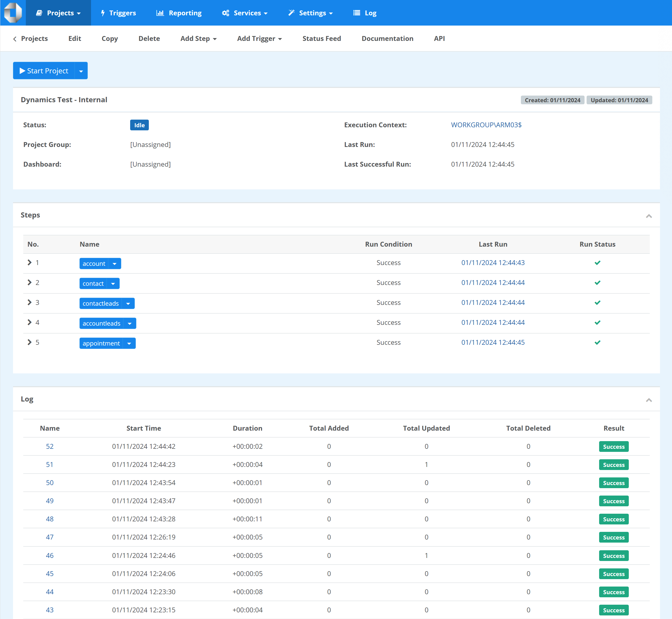Click the Run Status column header
This screenshot has width=672, height=619.
pyautogui.click(x=597, y=245)
